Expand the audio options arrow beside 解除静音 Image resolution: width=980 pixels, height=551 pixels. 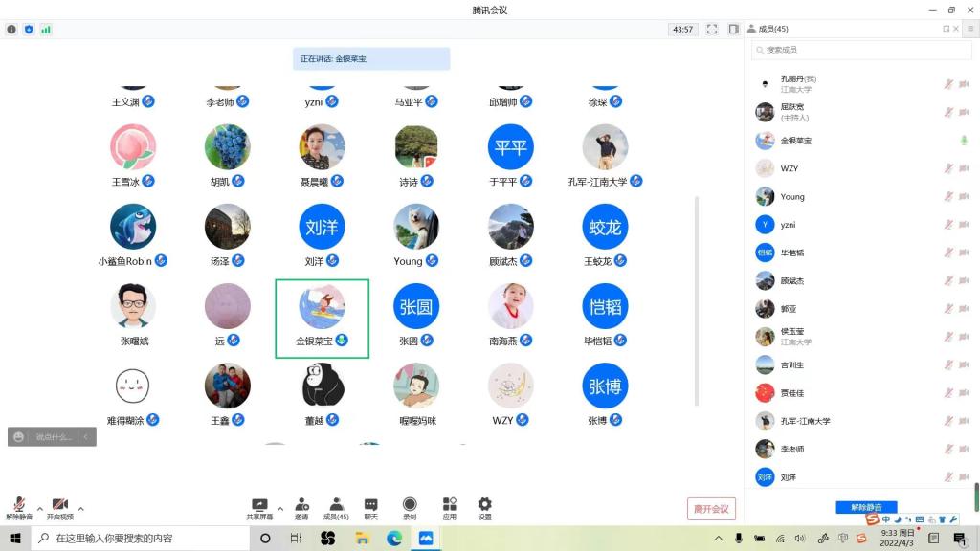click(x=39, y=508)
